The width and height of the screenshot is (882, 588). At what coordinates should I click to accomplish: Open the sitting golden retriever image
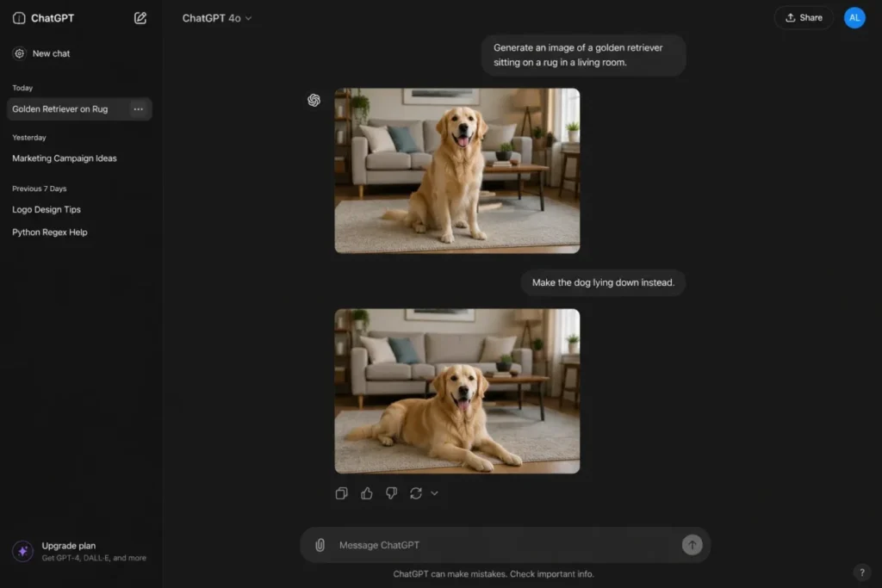[x=457, y=170]
